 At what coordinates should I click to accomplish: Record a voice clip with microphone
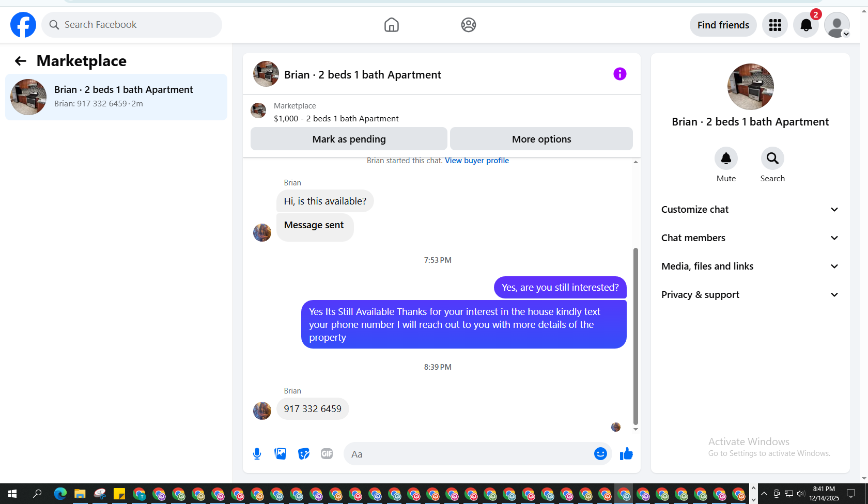click(257, 454)
